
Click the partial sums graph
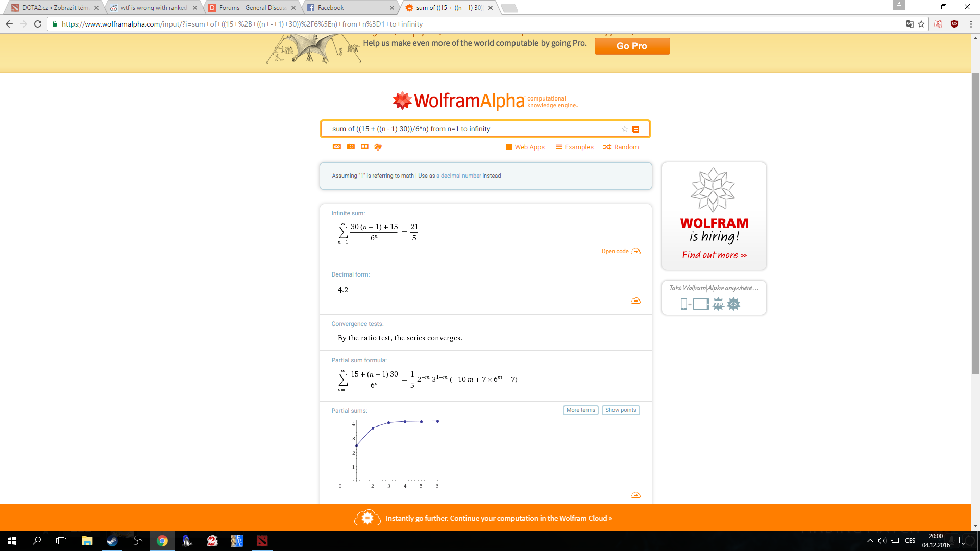click(x=389, y=454)
